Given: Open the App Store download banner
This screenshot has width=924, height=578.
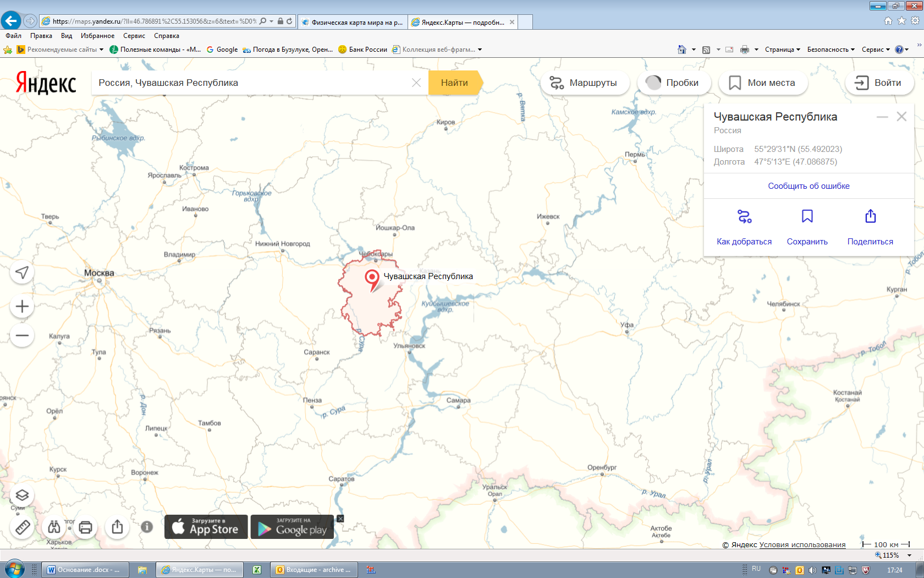Looking at the screenshot, I should [206, 527].
